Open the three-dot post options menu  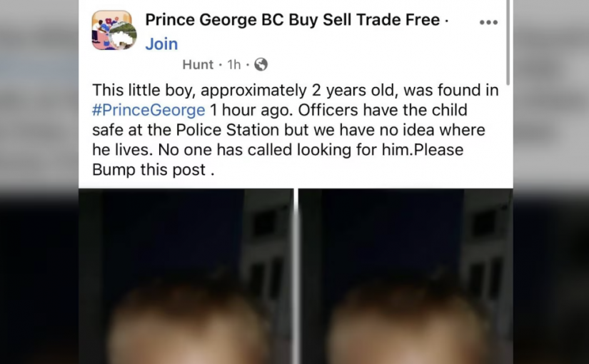click(x=488, y=22)
